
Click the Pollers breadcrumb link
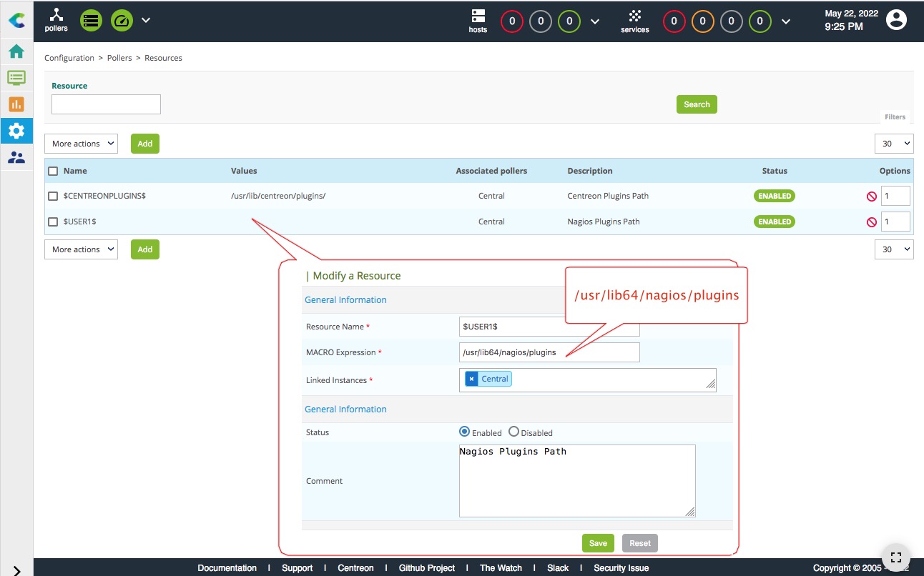pos(119,58)
